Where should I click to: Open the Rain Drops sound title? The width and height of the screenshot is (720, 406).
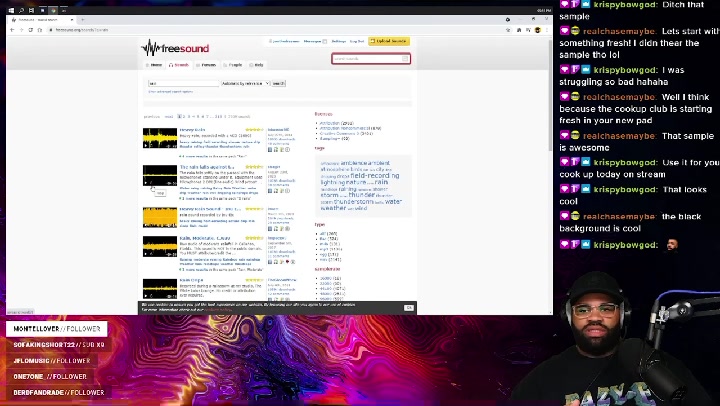coord(191,280)
